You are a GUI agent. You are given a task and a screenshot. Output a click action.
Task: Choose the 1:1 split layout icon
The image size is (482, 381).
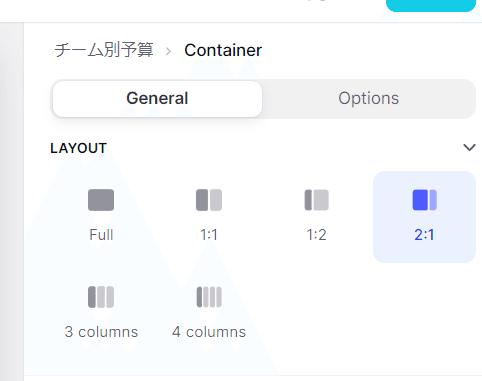(209, 200)
